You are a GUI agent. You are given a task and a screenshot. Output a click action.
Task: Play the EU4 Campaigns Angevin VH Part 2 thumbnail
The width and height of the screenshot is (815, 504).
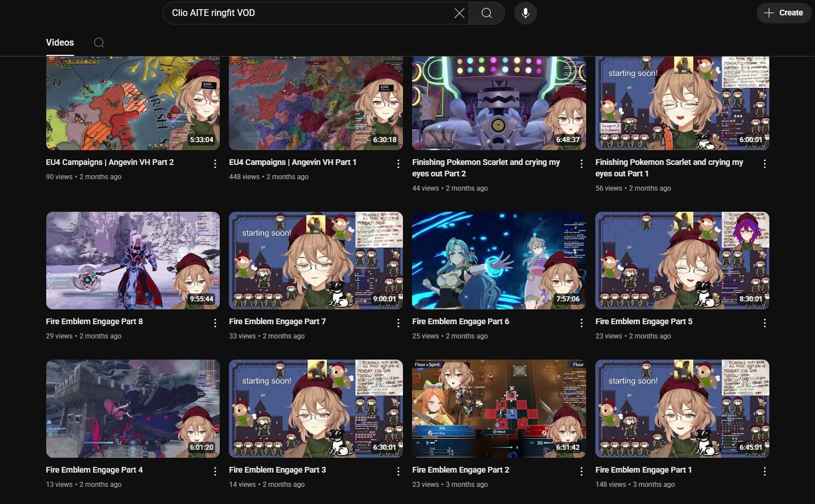[x=133, y=103]
